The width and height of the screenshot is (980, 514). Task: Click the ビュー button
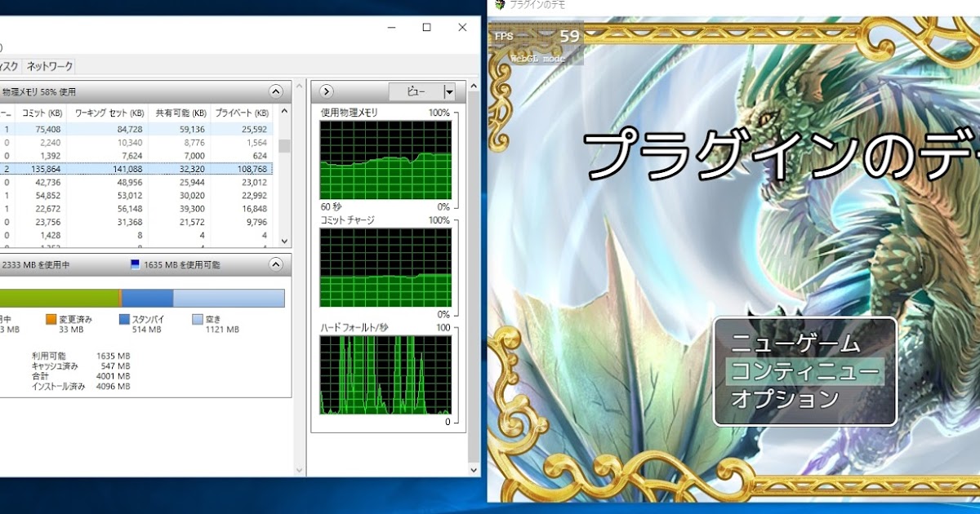coord(416,91)
